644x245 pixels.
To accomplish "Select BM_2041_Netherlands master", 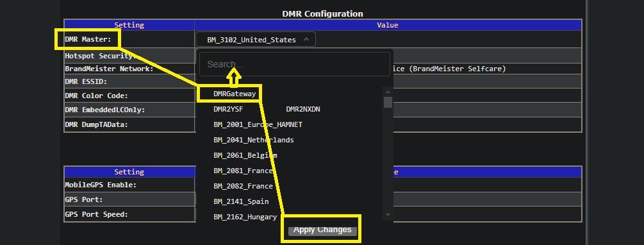I will pos(253,140).
